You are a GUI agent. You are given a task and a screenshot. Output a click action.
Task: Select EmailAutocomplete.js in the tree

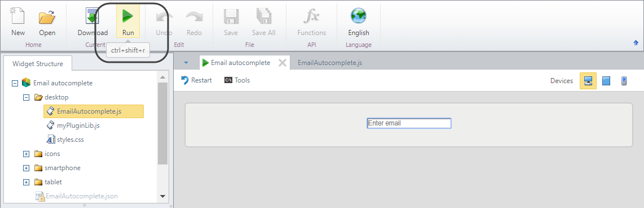pyautogui.click(x=94, y=111)
